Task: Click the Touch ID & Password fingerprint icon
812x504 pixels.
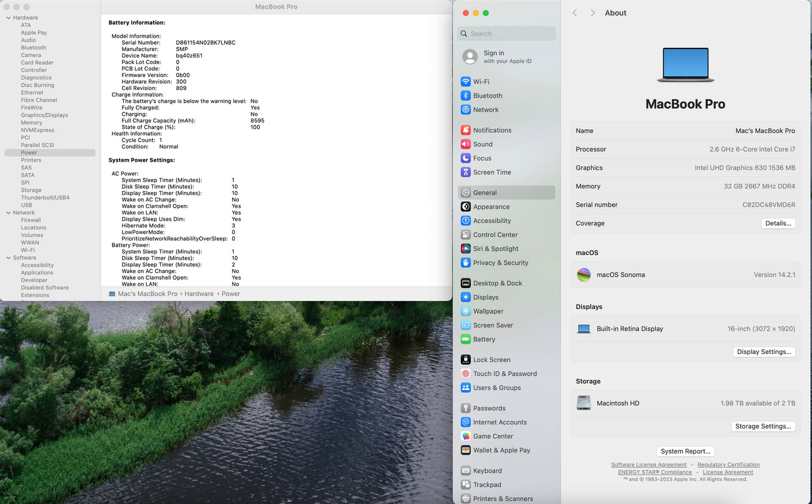Action: [465, 374]
